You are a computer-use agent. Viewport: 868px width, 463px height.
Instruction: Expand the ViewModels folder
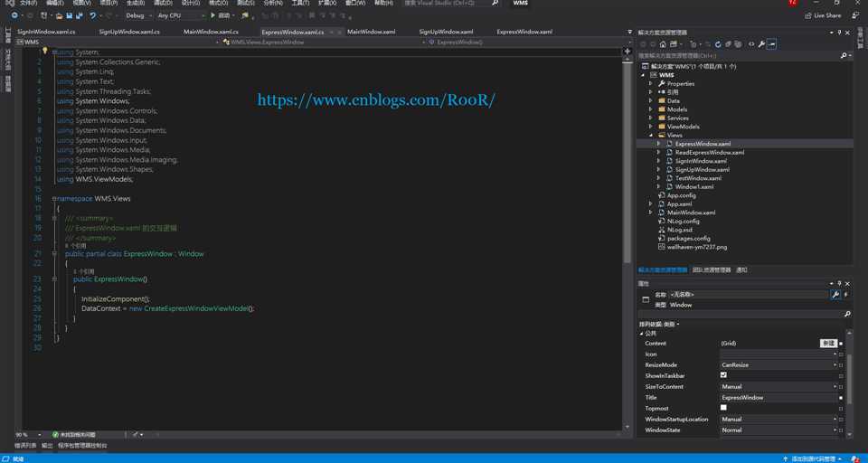pos(650,127)
